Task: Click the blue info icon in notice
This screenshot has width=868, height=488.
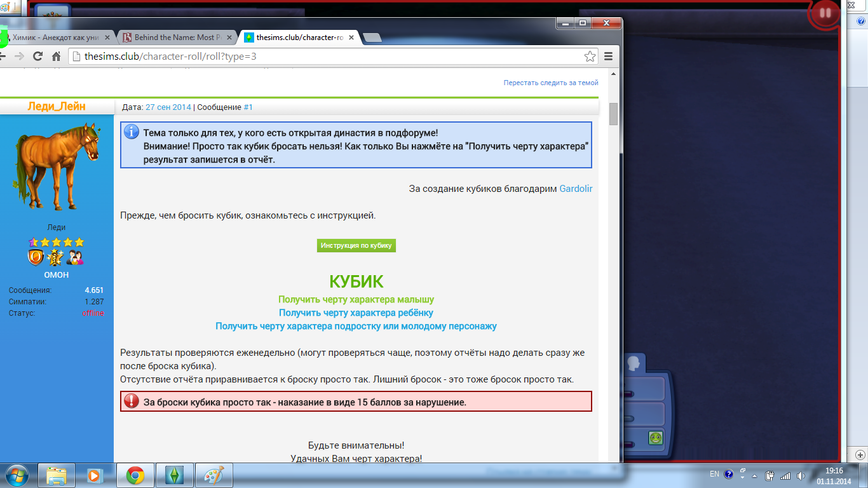Action: click(x=132, y=132)
